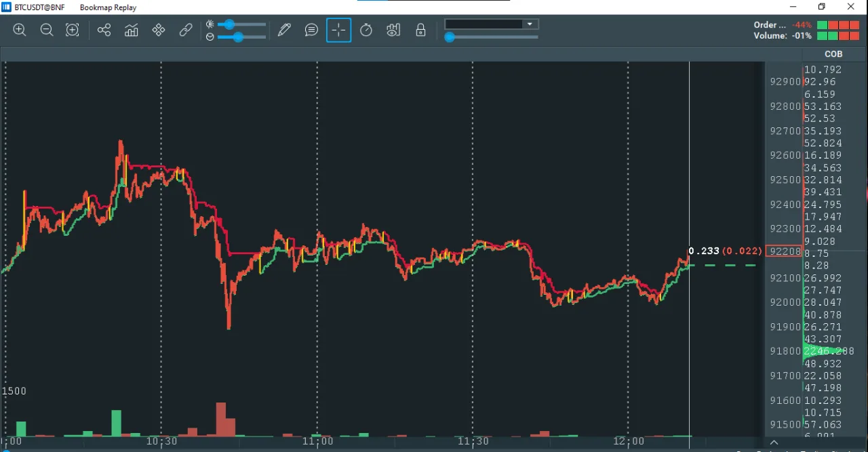Move the slider under the dropdown
This screenshot has height=452, width=868.
pyautogui.click(x=450, y=37)
